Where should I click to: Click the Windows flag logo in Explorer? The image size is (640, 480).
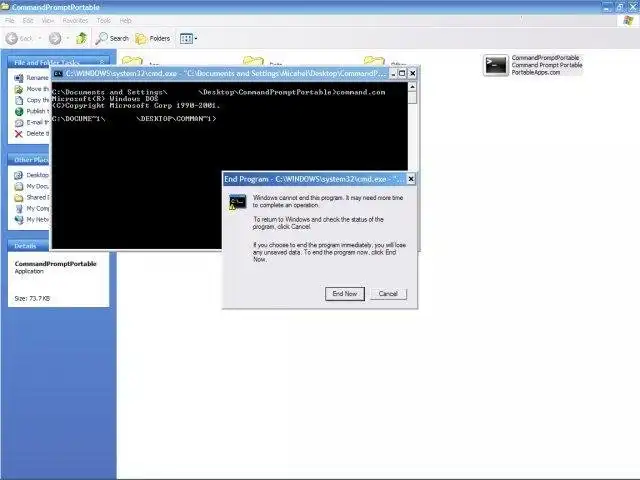tap(628, 20)
